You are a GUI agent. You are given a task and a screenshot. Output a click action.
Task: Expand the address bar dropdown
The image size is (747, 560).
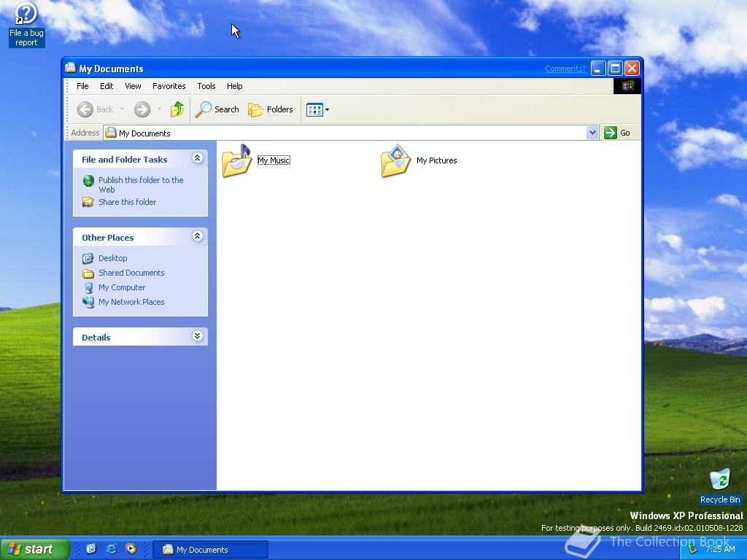click(x=592, y=133)
